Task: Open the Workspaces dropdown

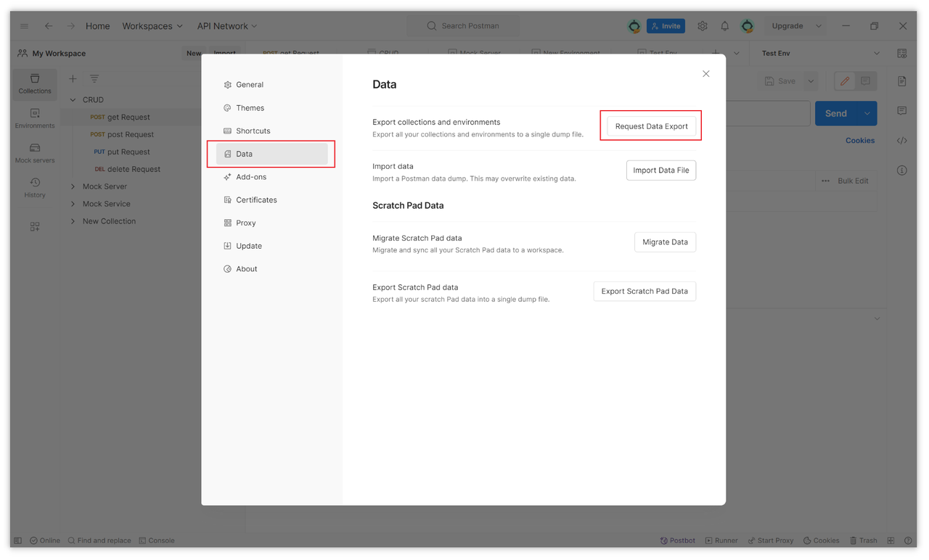Action: [152, 26]
